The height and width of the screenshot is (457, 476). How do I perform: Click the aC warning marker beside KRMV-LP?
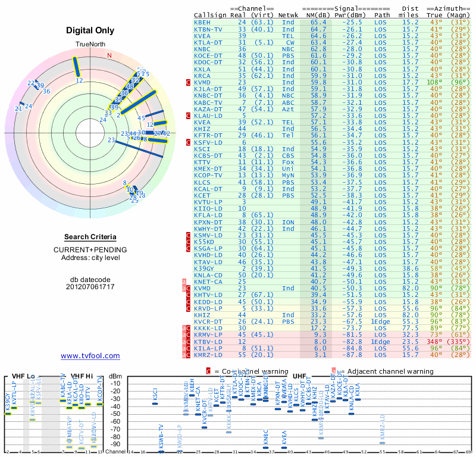[186, 334]
